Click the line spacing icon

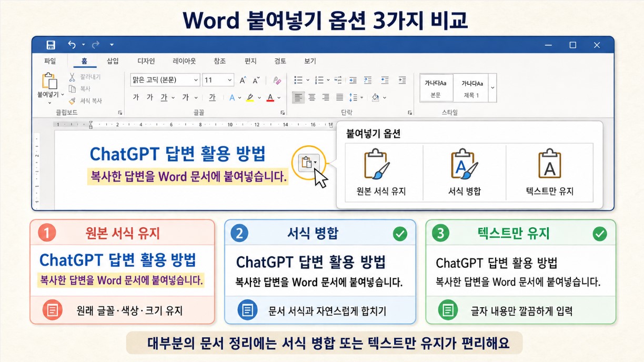point(353,97)
